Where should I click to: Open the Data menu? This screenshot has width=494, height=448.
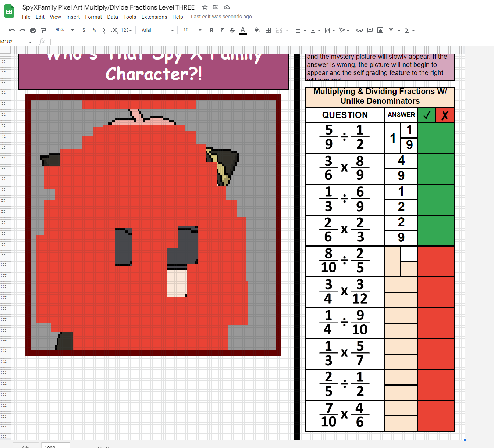coord(113,17)
